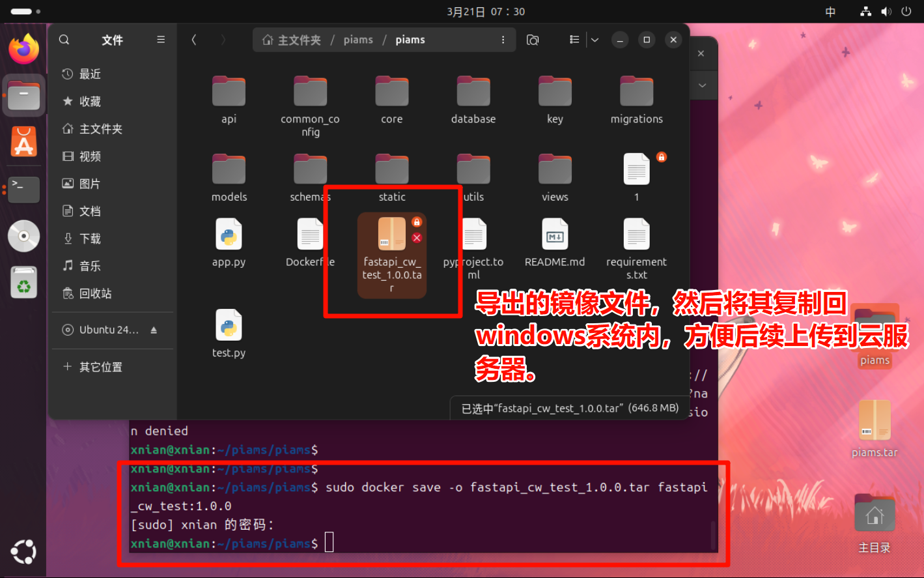The width and height of the screenshot is (924, 578).
Task: Open 主目录 home folder on desktop
Action: click(x=875, y=524)
